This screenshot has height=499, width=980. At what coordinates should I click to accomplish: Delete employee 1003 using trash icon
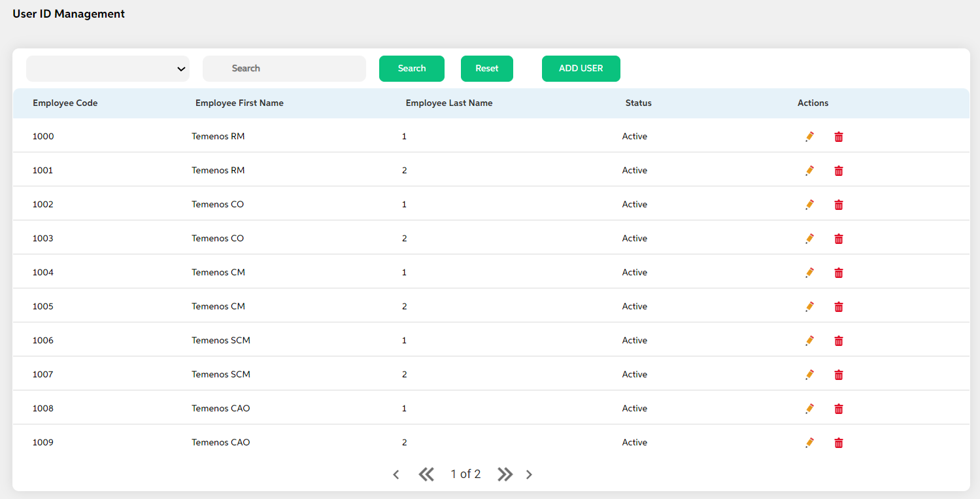coord(839,239)
